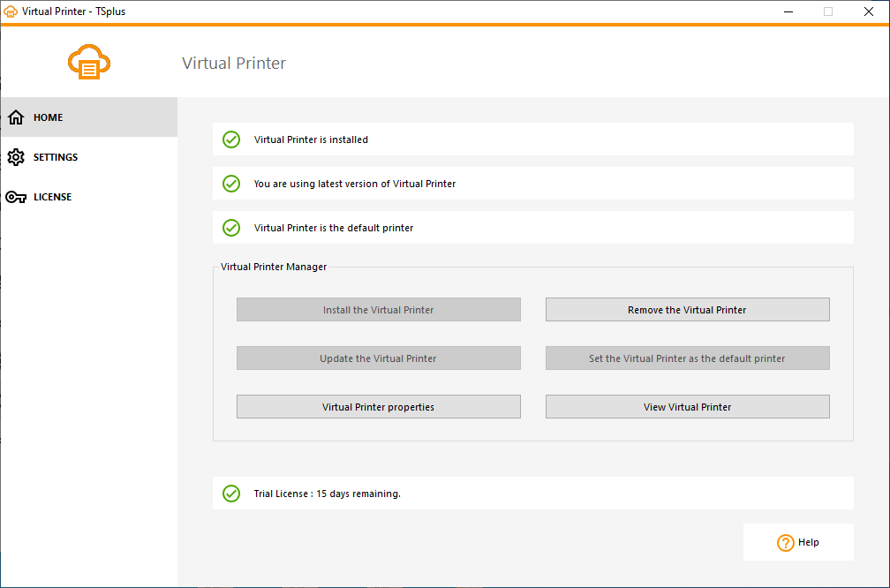This screenshot has height=588, width=890.
Task: Click the orange question mark Help icon
Action: 785,543
